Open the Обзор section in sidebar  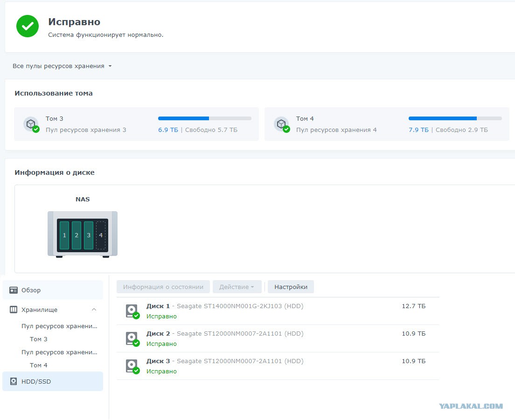click(53, 290)
